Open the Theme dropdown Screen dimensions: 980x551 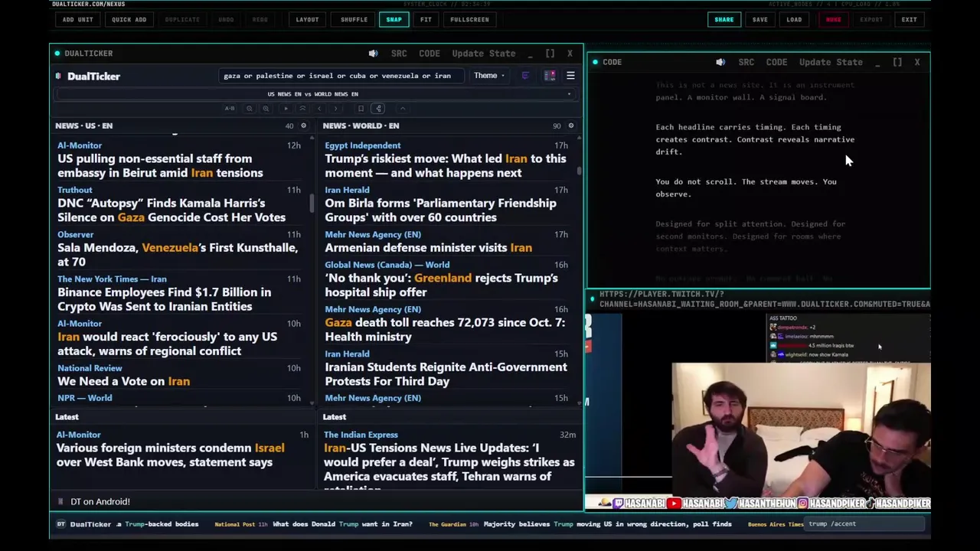488,76
